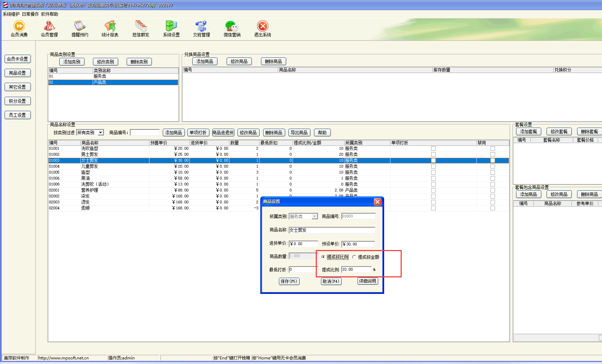602x364 pixels.
Task: Open the 日常操作 menu
Action: click(31, 14)
